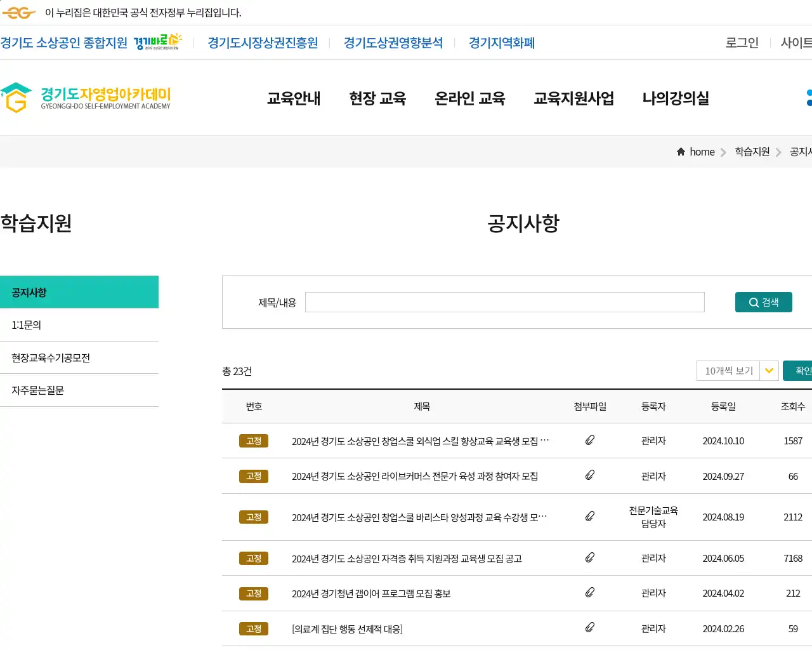Open attachment icon for 자격증 취득 지원과정 notice
This screenshot has width=812, height=650.
[x=590, y=557]
